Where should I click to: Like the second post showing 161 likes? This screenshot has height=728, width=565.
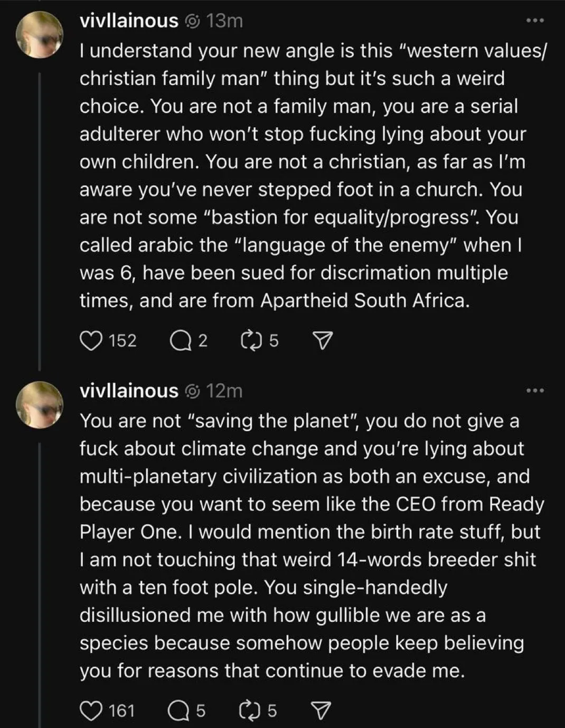90,711
